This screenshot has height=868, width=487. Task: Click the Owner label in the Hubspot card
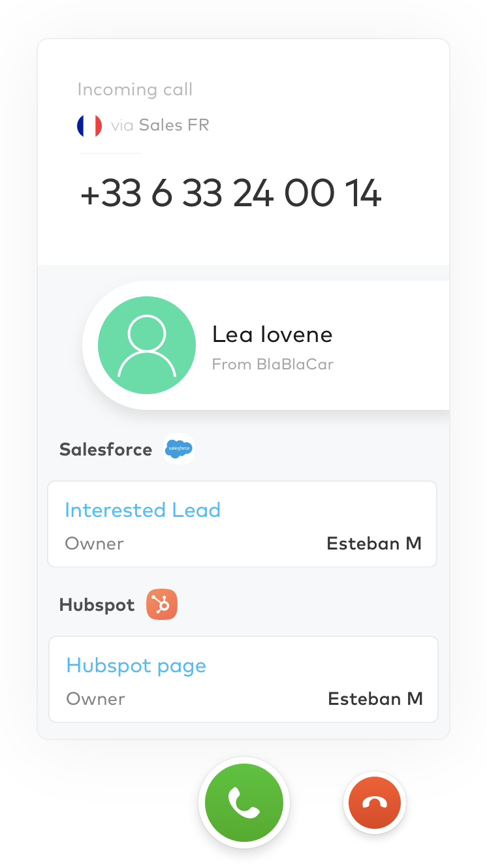tap(95, 698)
